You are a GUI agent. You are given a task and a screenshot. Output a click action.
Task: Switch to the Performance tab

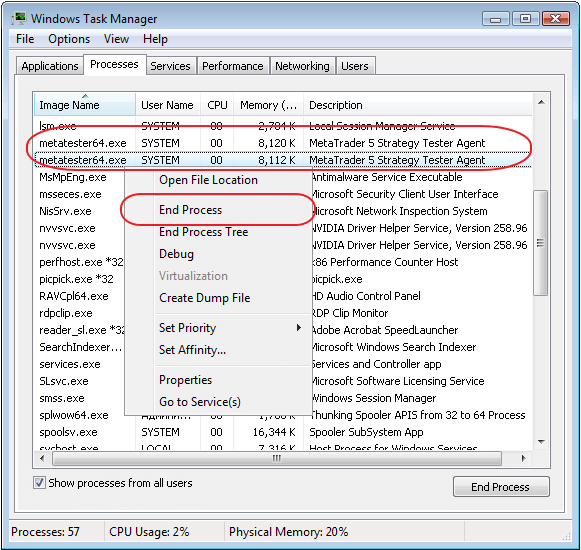[233, 66]
